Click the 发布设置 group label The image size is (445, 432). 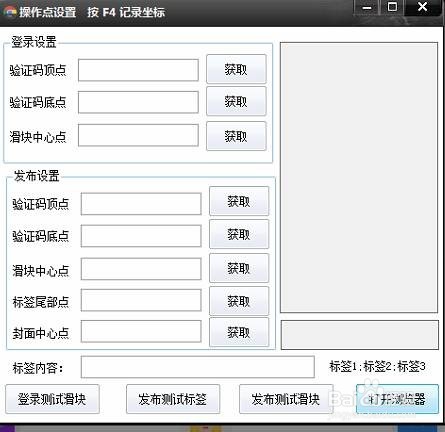coord(36,176)
